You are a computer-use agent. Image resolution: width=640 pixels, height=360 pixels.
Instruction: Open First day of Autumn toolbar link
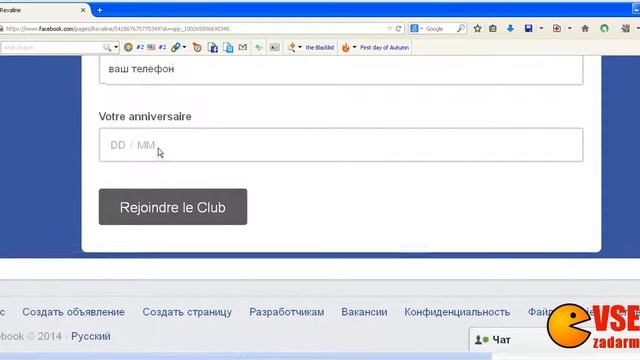click(x=384, y=48)
